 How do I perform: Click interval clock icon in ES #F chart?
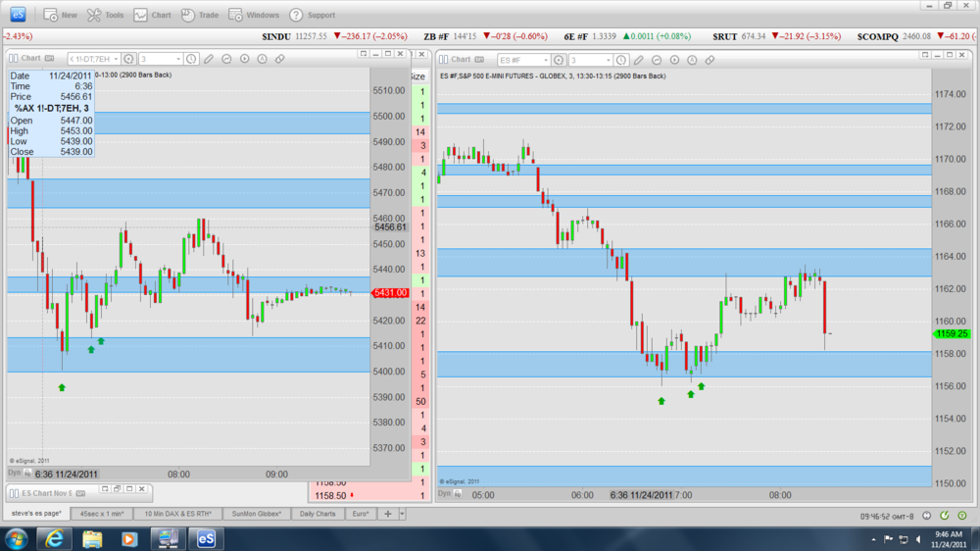tap(621, 60)
